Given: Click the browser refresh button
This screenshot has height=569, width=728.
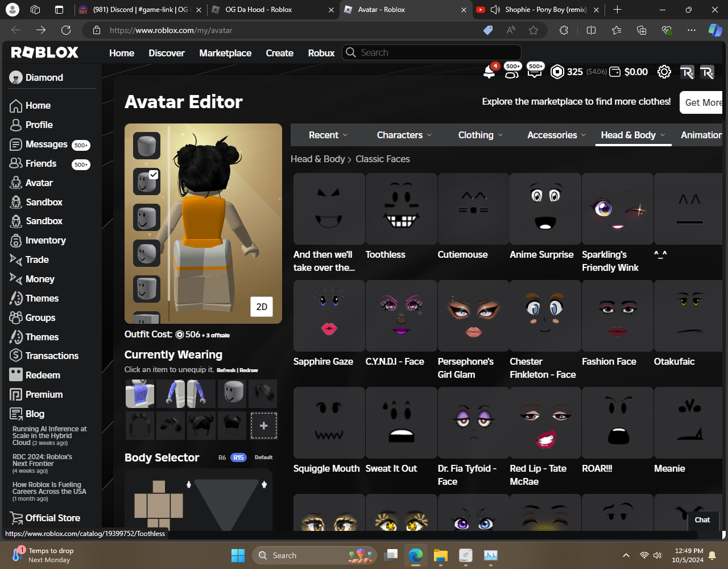Looking at the screenshot, I should tap(66, 30).
